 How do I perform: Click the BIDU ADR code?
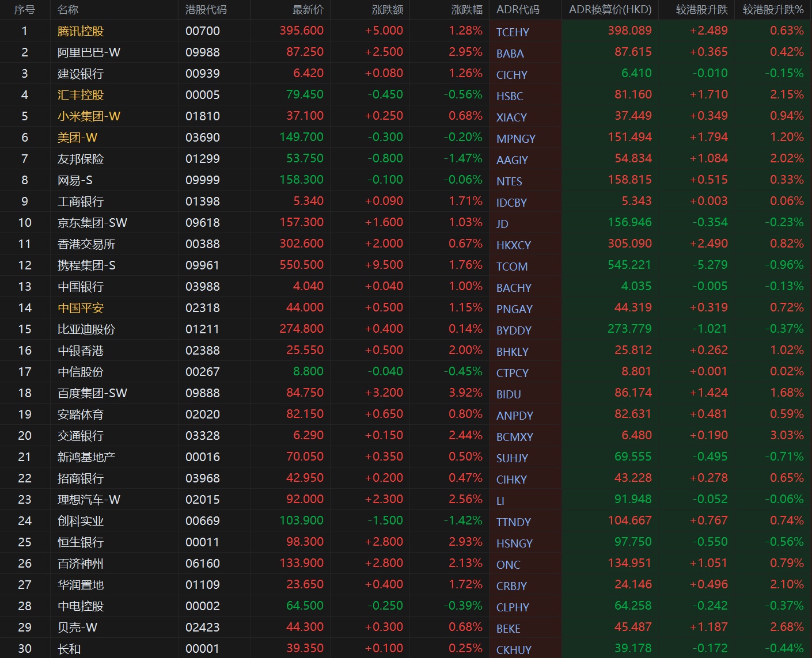coord(509,394)
